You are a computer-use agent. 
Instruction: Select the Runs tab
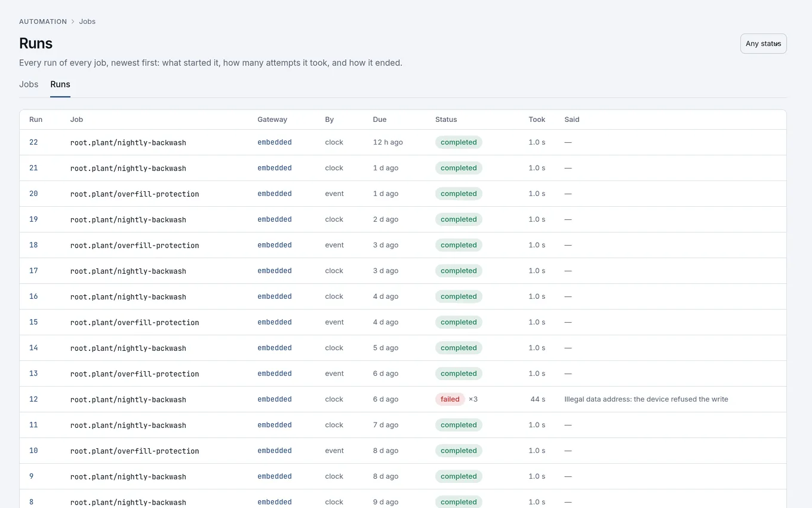click(60, 84)
